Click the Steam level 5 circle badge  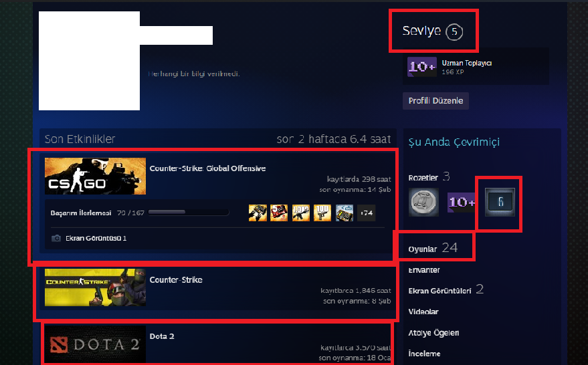(x=454, y=31)
